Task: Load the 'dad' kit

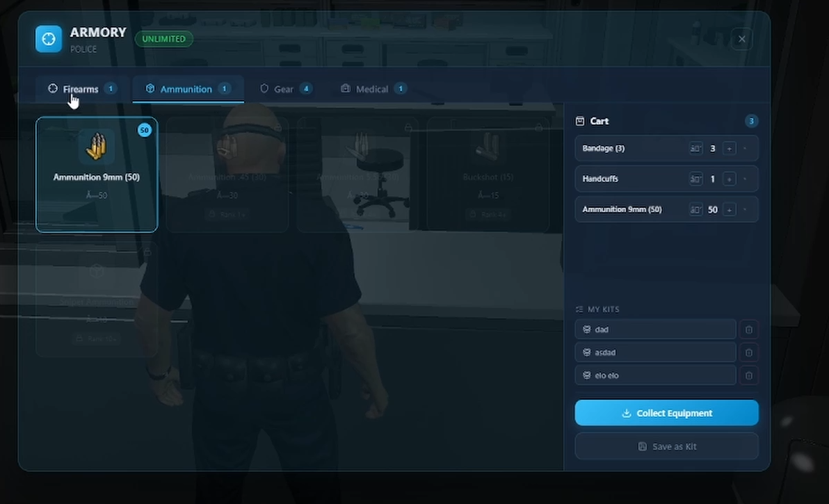Action: [655, 329]
